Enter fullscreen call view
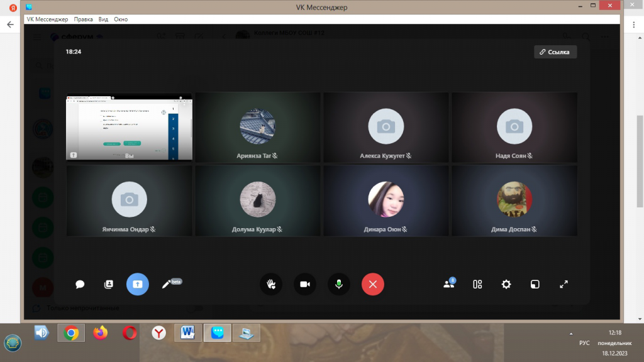The height and width of the screenshot is (362, 644). click(x=563, y=284)
